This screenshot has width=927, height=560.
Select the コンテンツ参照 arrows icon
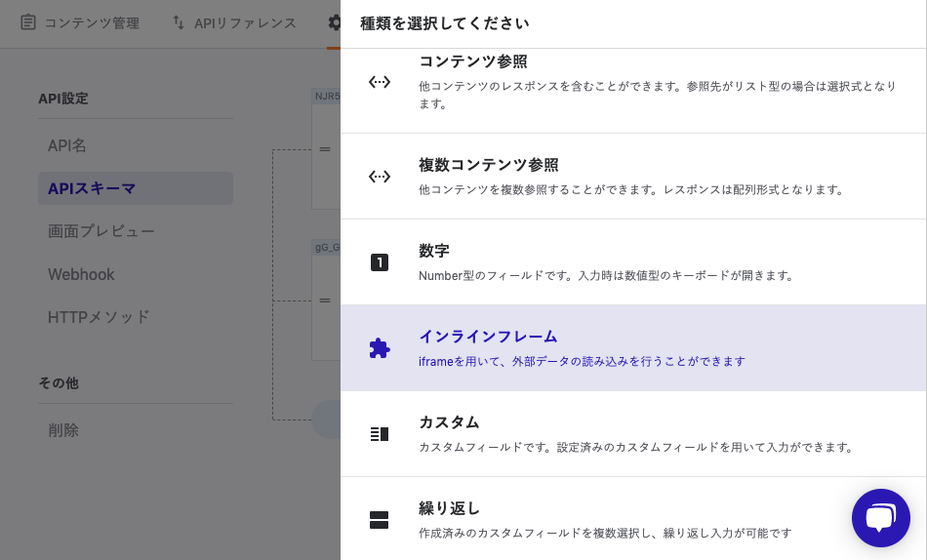(x=380, y=82)
